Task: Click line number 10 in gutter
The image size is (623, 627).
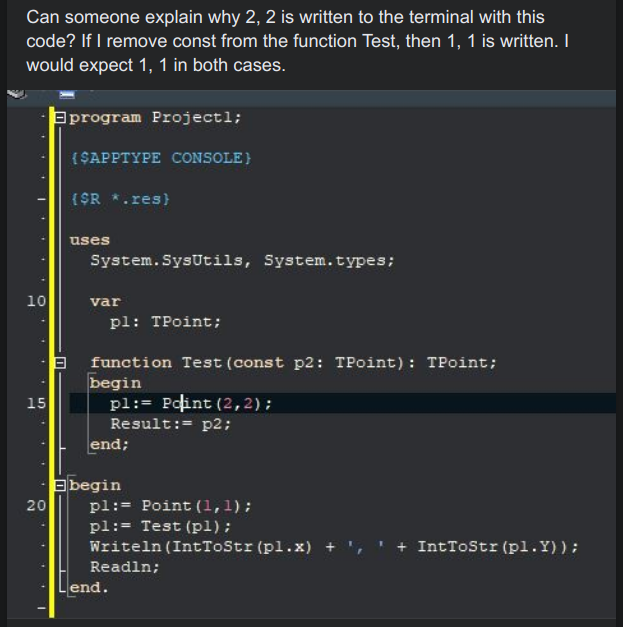Action: (x=36, y=301)
